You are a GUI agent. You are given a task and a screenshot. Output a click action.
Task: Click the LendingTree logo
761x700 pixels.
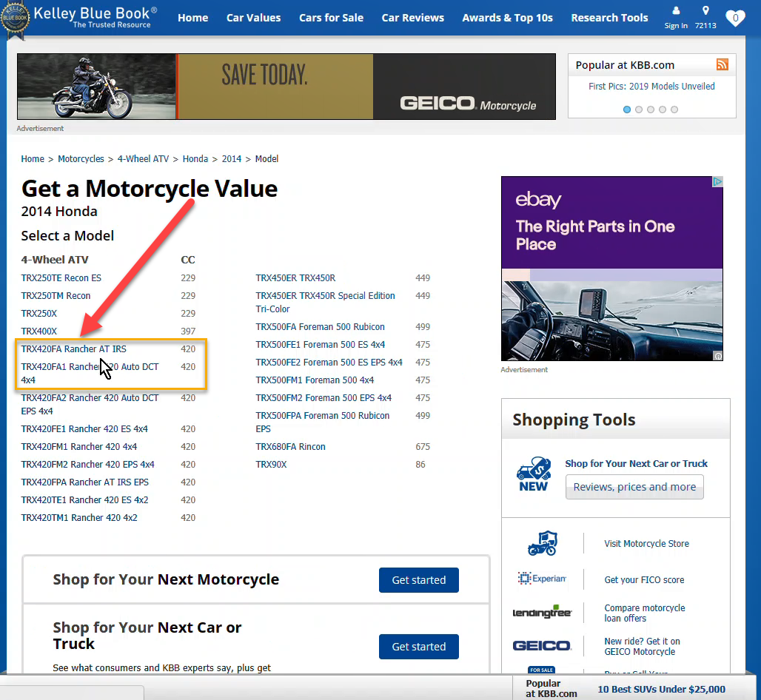542,612
